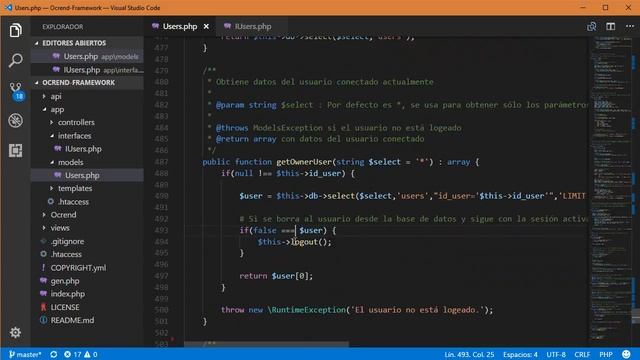Split the editor with the split icon
The image size is (640, 360).
[x=611, y=27]
